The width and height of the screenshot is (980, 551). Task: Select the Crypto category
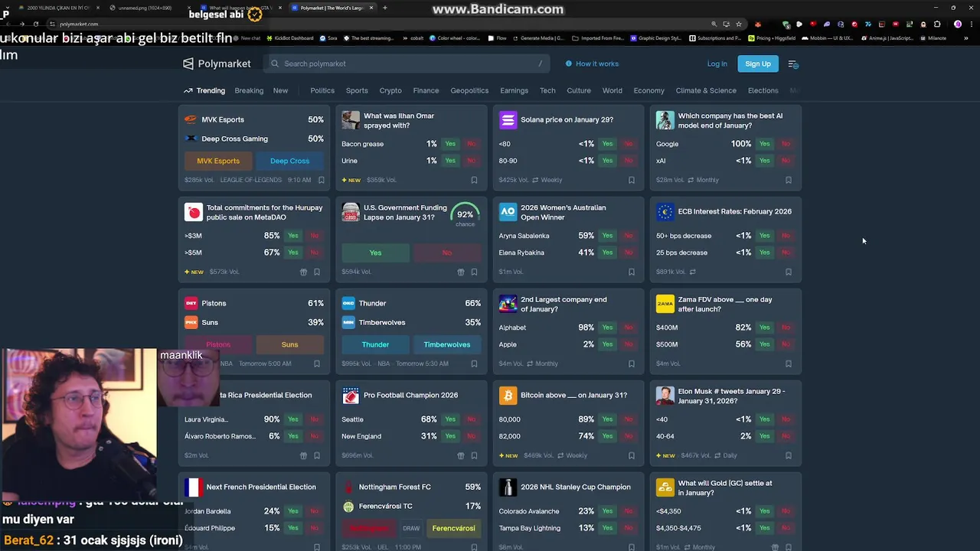click(390, 90)
